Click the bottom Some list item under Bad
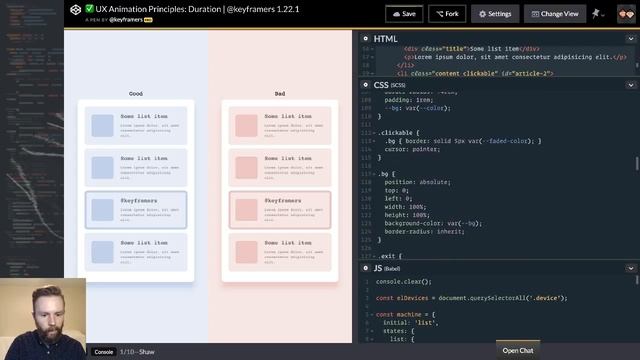 (x=280, y=252)
